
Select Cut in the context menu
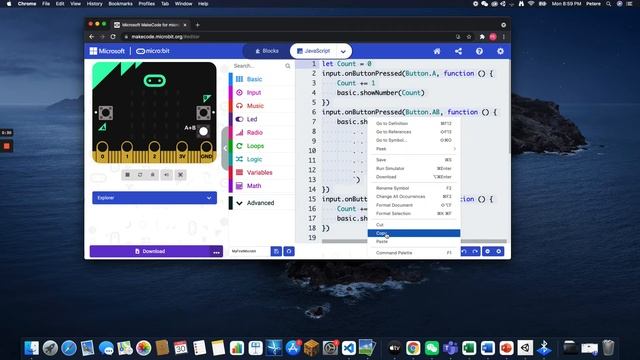[414, 225]
